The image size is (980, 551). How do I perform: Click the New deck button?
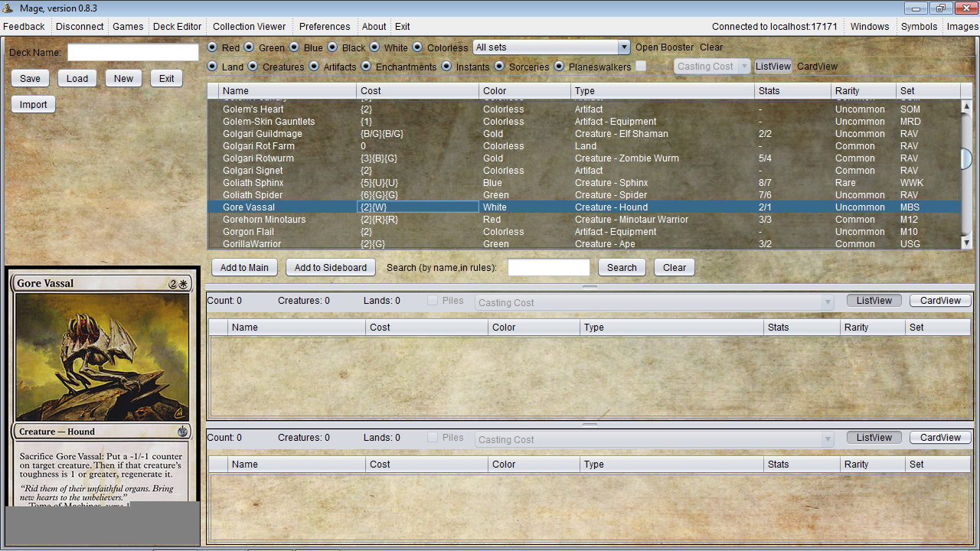tap(124, 78)
